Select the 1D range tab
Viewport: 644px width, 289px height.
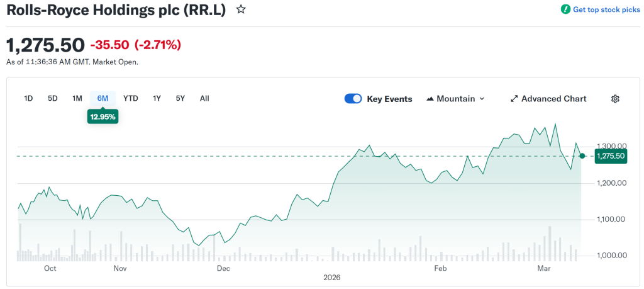click(28, 98)
